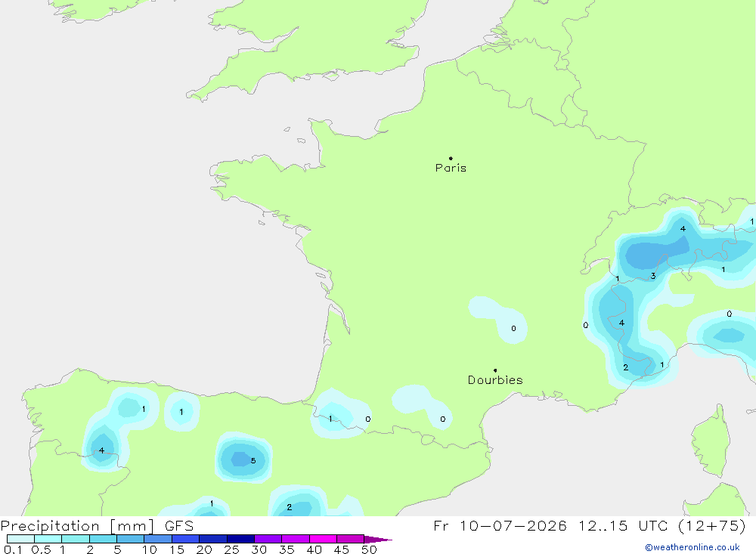
Task: Click the map value "3" near Switzerland
Action: point(653,277)
